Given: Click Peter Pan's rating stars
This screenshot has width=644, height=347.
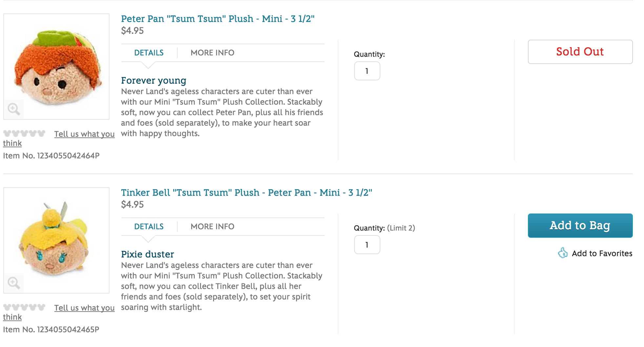Looking at the screenshot, I should 24,133.
